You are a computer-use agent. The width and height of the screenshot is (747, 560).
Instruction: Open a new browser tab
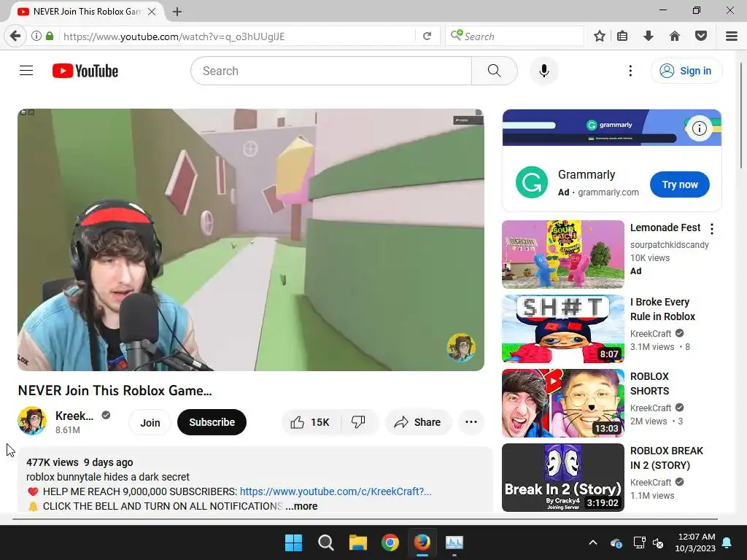177,12
